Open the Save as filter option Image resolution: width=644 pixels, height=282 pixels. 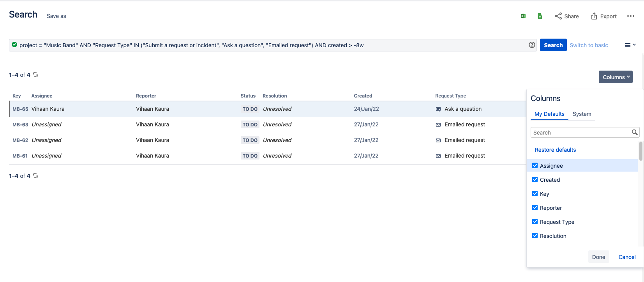(x=56, y=16)
